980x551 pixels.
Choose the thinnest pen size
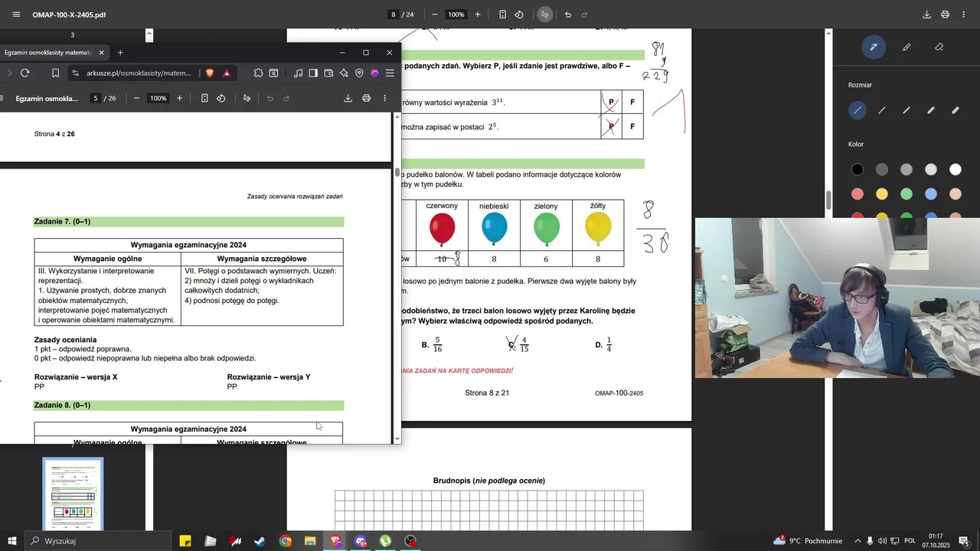[857, 110]
